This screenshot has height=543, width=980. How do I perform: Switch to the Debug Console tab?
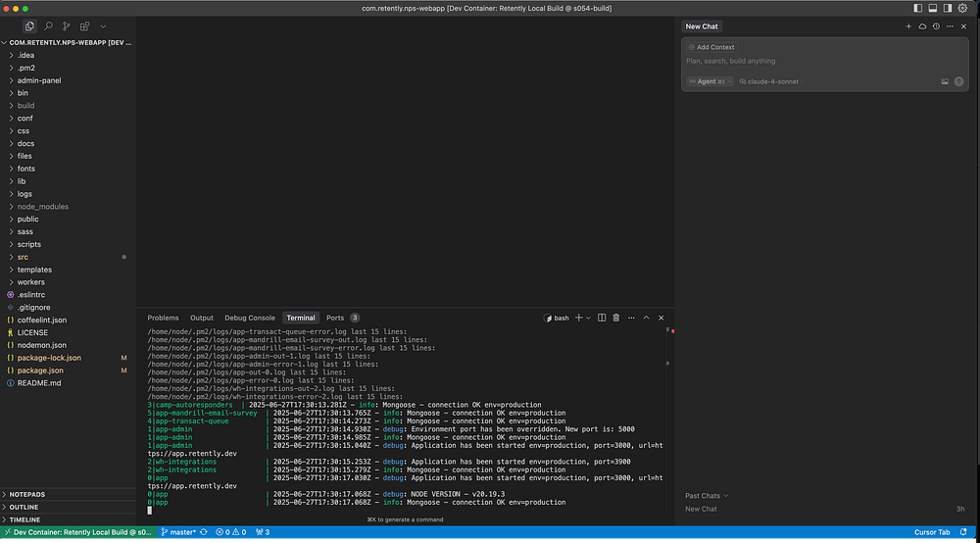tap(249, 318)
